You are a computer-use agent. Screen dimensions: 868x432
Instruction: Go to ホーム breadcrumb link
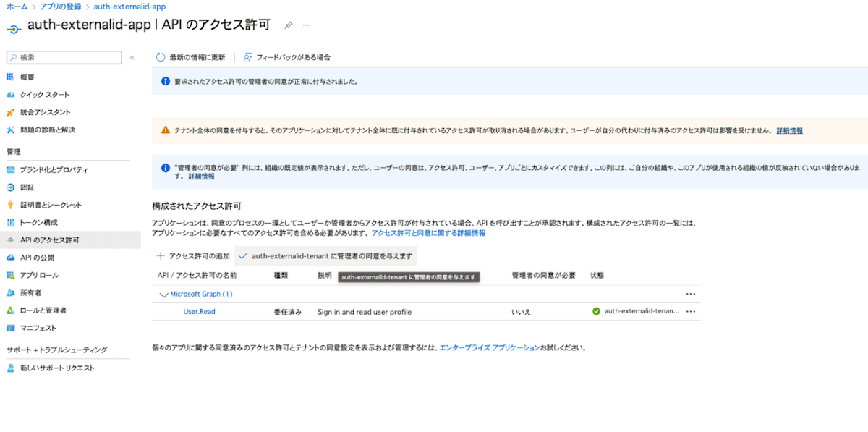(17, 7)
